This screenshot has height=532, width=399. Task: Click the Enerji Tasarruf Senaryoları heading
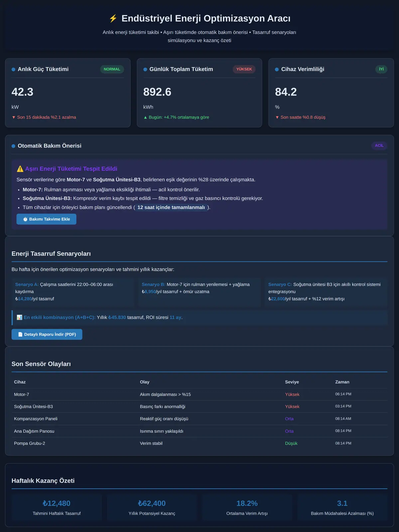tap(51, 254)
